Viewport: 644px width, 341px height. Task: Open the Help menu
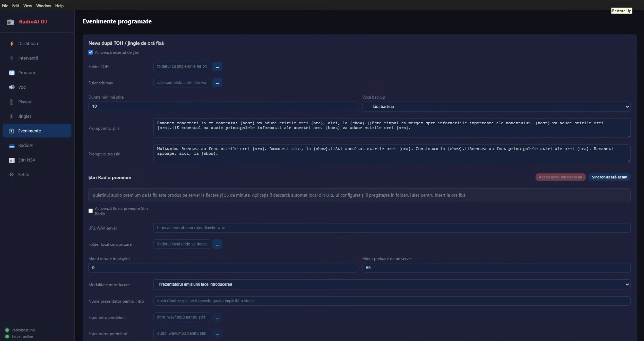point(59,5)
